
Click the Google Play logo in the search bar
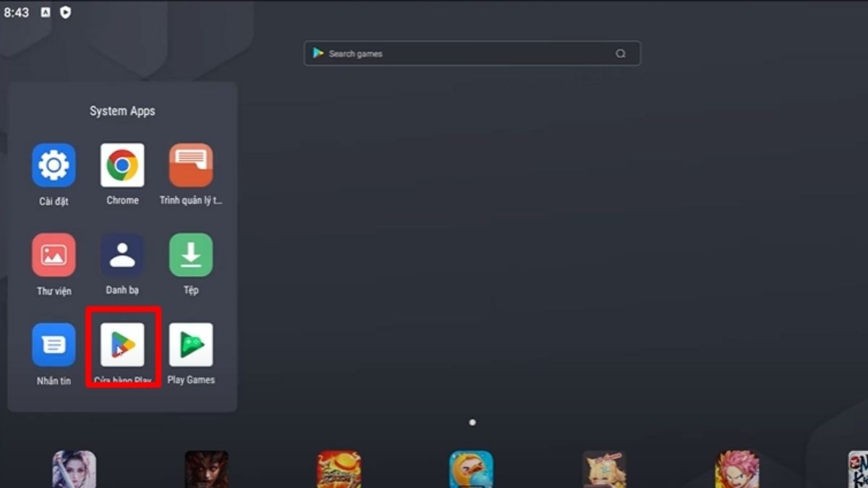tap(318, 53)
